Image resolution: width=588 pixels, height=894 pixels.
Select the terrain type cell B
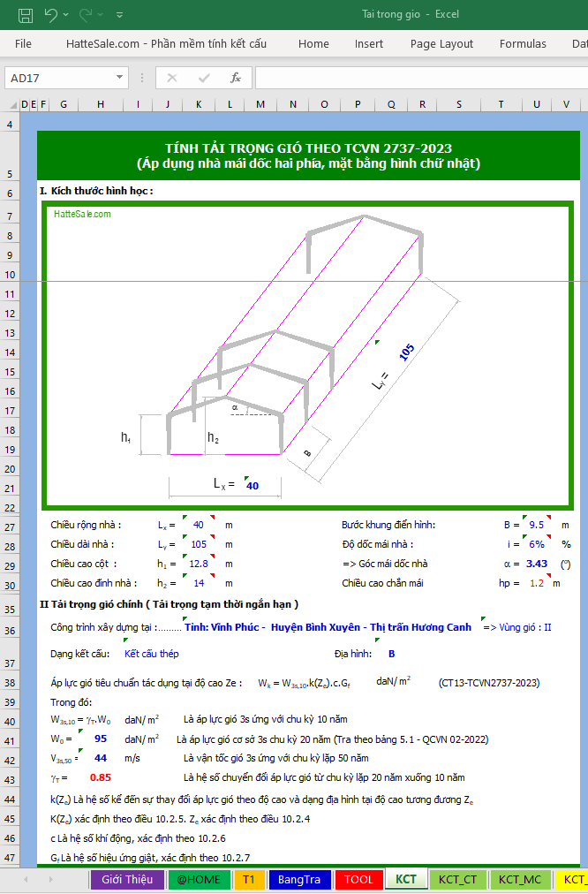coord(391,654)
